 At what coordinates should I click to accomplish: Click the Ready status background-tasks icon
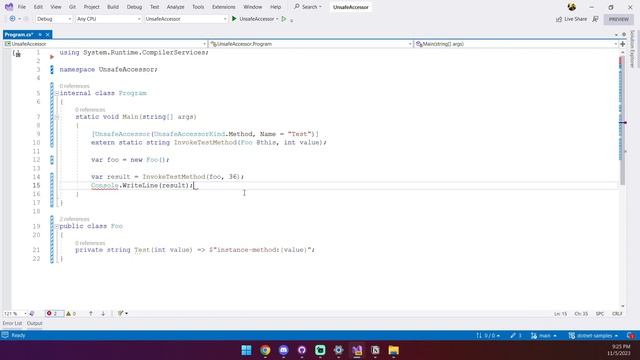(5, 335)
